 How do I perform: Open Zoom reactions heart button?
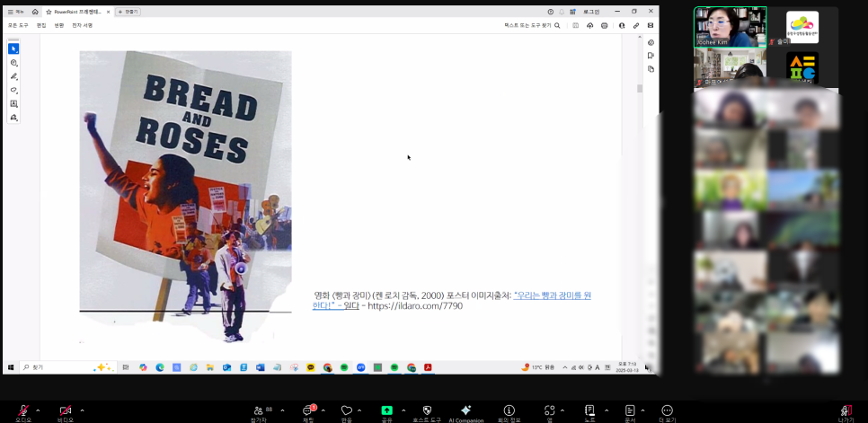coord(347,413)
